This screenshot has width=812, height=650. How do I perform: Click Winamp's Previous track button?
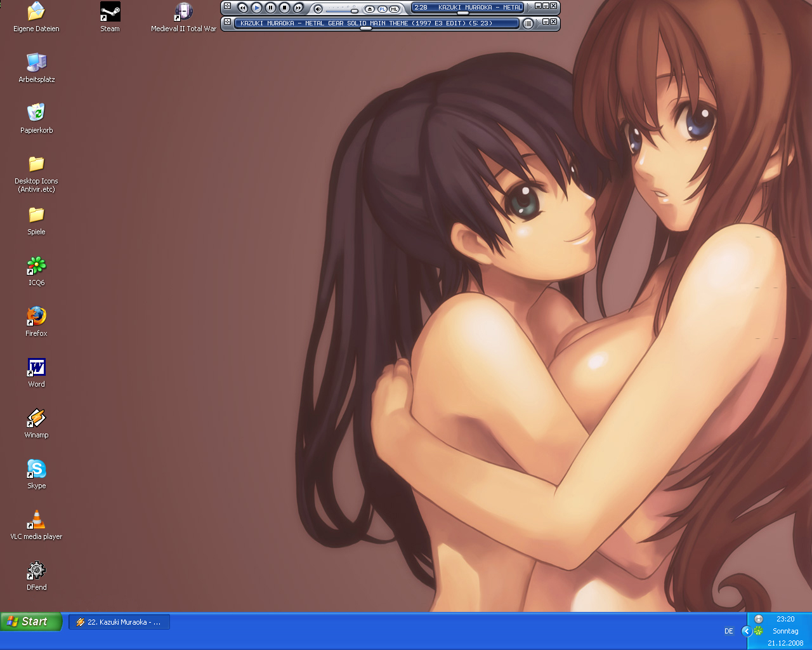(x=242, y=8)
